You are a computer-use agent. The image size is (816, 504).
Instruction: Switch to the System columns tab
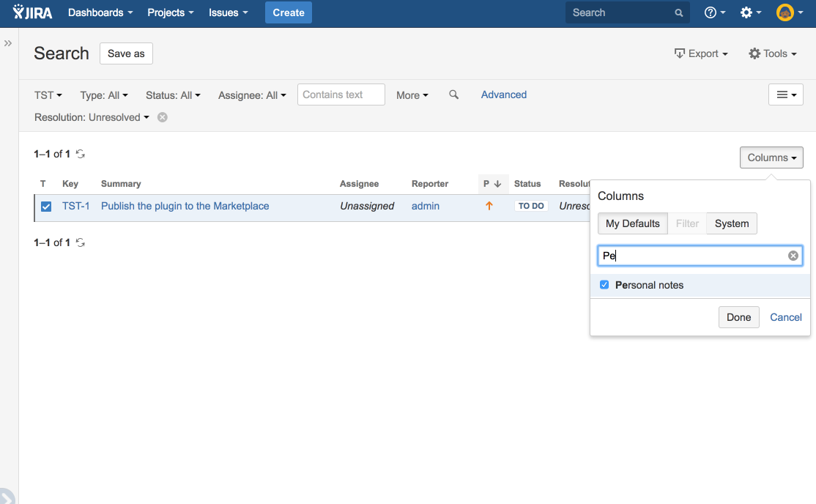[x=731, y=223]
